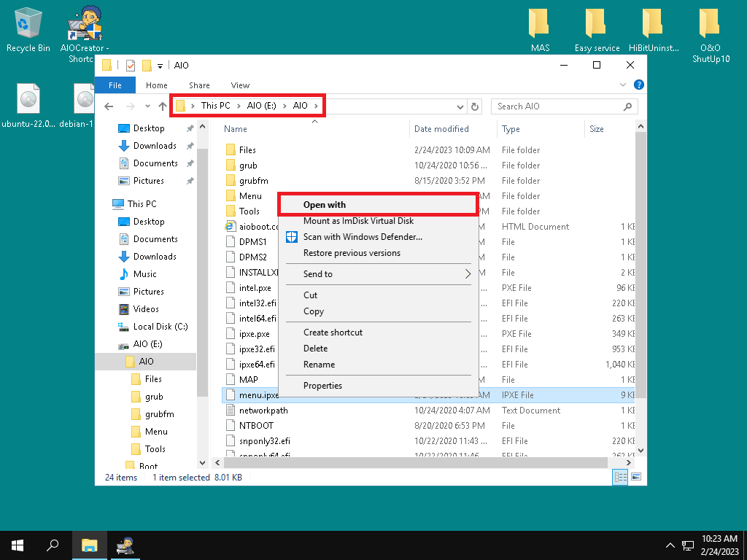
Task: Choose Properties in the context menu
Action: coord(322,386)
